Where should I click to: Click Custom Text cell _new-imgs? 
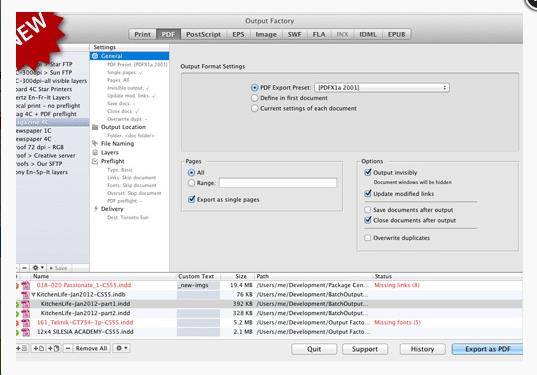tap(198, 285)
